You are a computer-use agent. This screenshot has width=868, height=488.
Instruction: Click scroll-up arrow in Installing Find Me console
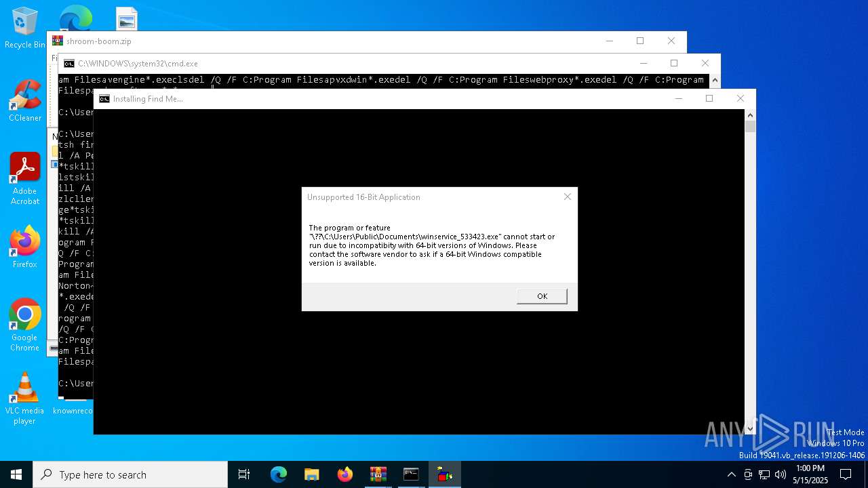click(750, 115)
